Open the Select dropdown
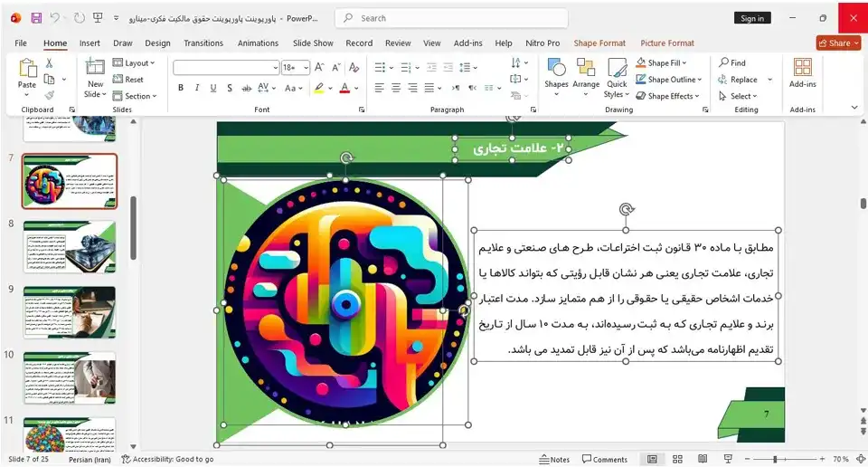 (738, 96)
